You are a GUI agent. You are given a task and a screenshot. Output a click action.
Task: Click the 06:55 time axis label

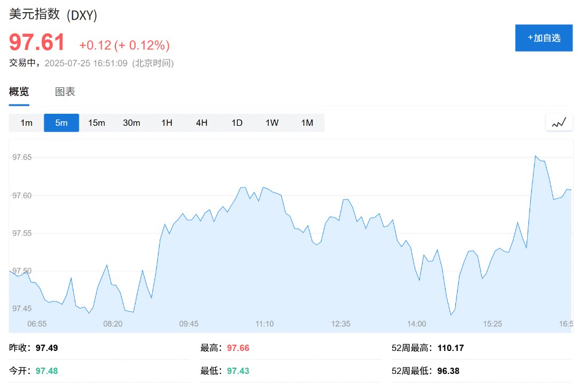coord(37,324)
